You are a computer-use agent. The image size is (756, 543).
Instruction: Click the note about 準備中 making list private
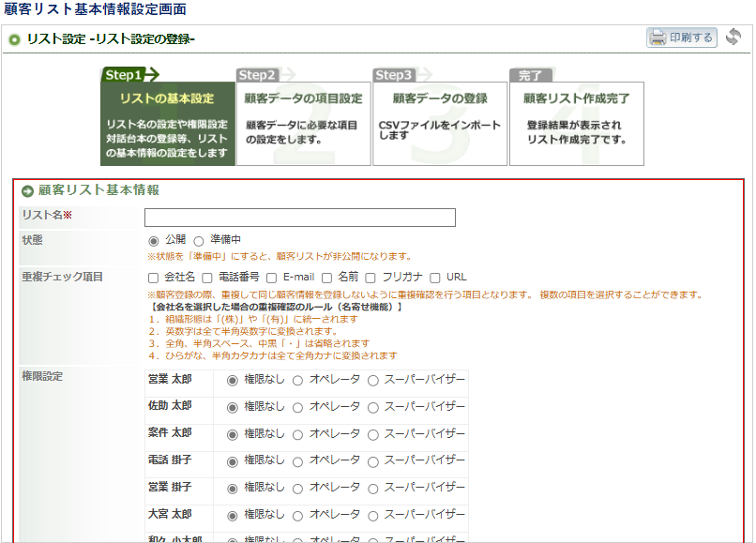tap(280, 257)
